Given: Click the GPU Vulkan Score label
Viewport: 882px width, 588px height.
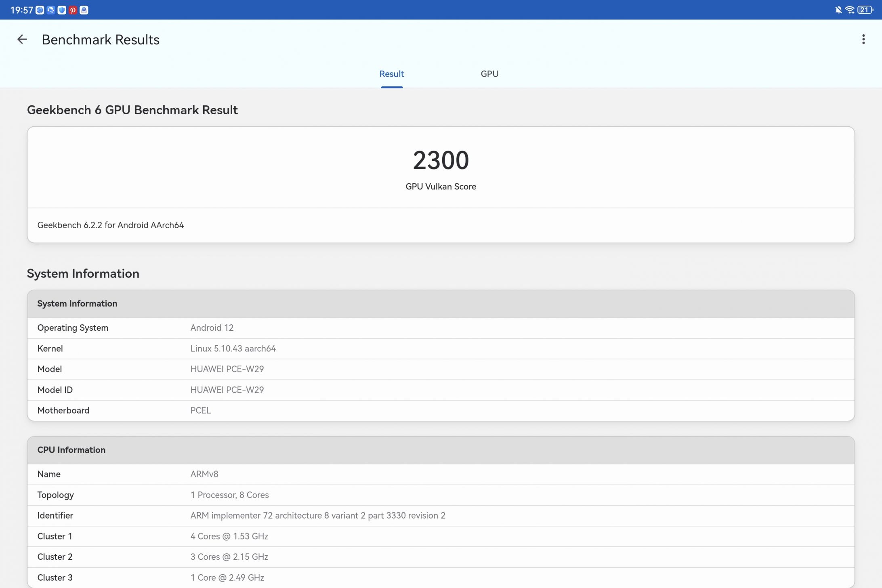Looking at the screenshot, I should pos(441,187).
